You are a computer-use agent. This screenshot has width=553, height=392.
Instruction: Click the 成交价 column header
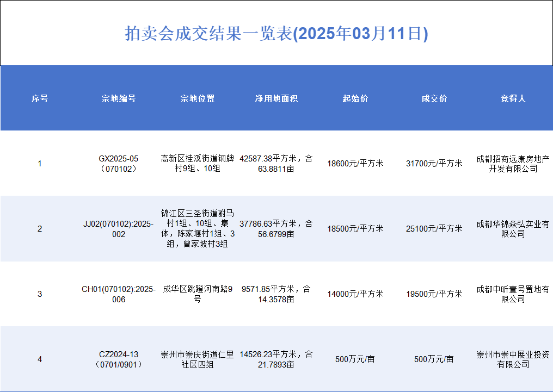point(434,98)
